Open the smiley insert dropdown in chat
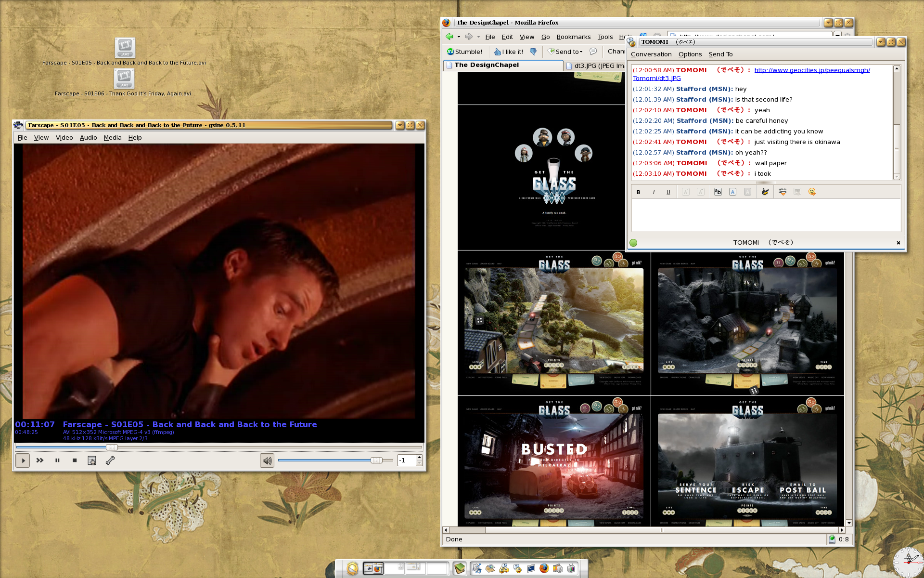The height and width of the screenshot is (578, 924). [x=812, y=192]
